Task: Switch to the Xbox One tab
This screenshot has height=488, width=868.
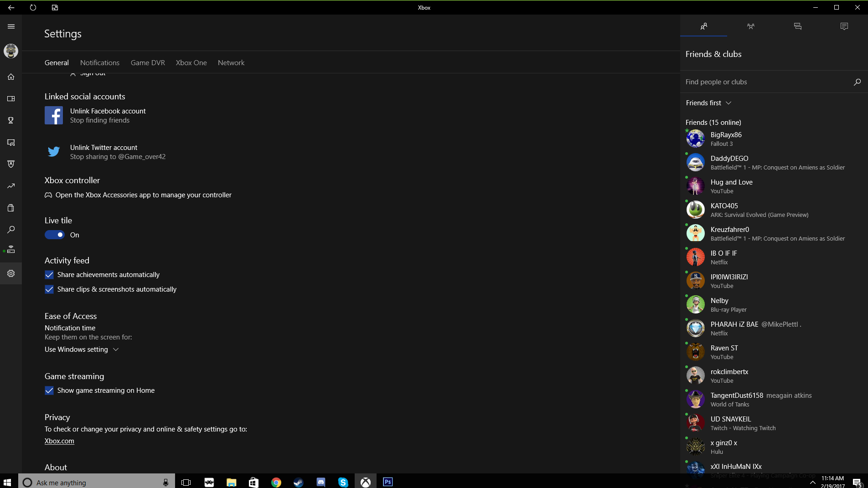Action: (191, 63)
